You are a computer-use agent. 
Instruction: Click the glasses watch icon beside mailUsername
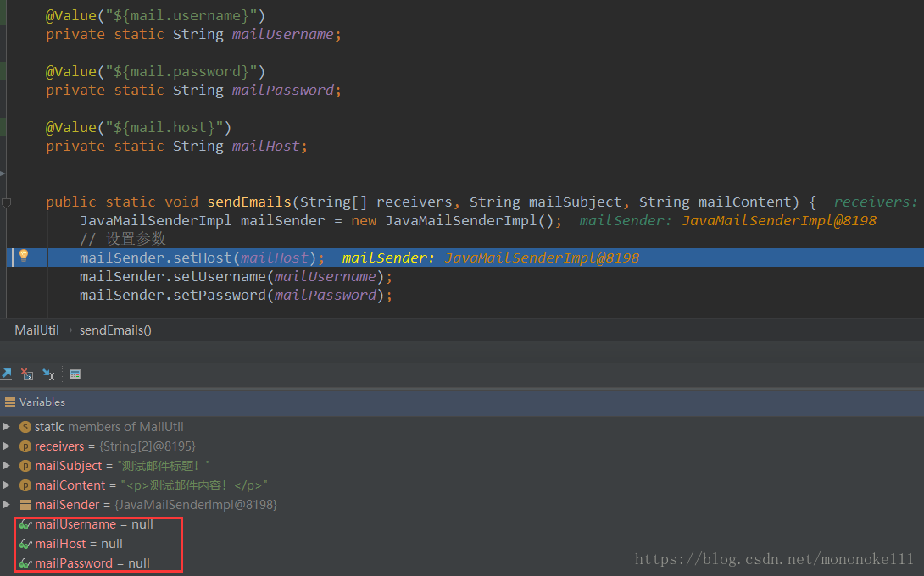coord(25,524)
